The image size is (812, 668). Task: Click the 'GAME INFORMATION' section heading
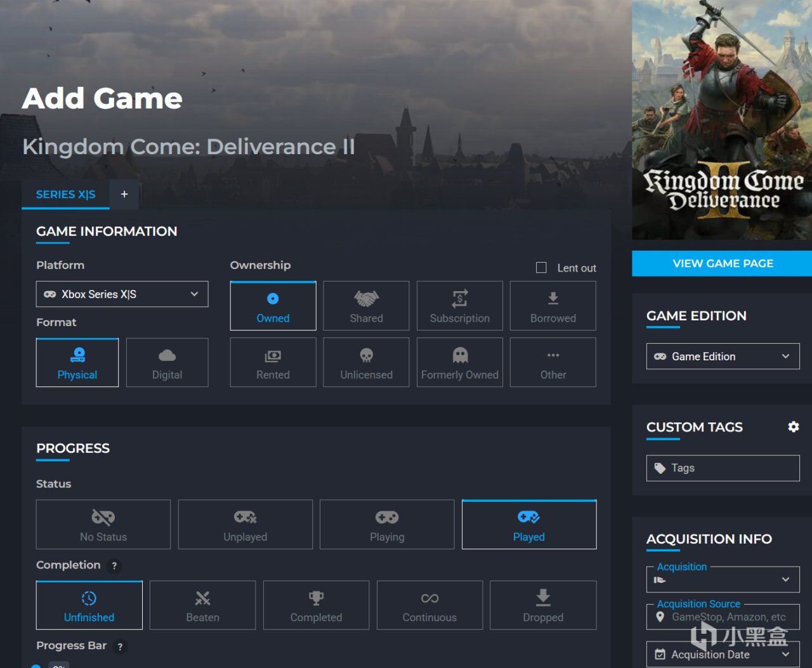tap(107, 232)
